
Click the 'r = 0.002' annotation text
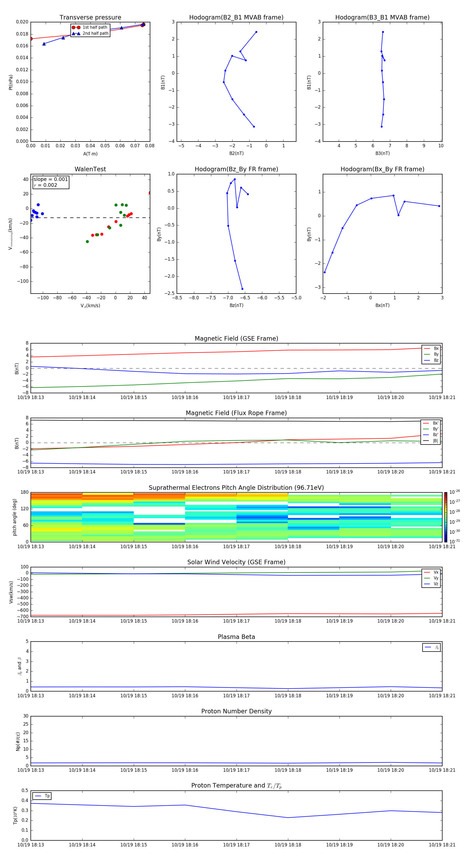[45, 185]
